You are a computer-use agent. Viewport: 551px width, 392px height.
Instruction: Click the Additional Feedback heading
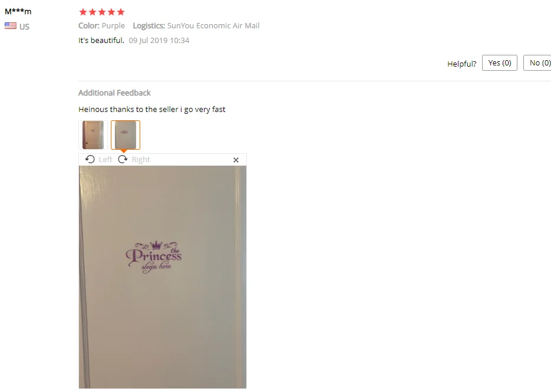(x=114, y=93)
